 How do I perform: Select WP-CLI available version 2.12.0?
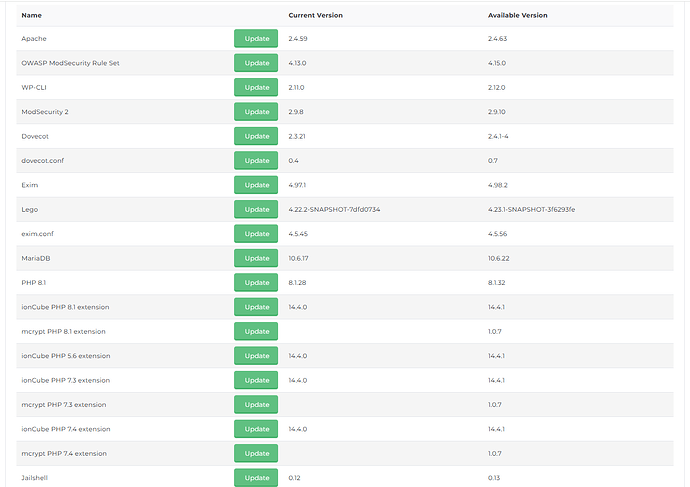(x=496, y=87)
